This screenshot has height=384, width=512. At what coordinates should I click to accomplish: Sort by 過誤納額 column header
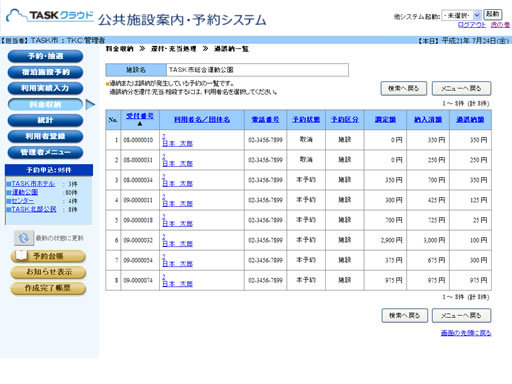(470, 119)
